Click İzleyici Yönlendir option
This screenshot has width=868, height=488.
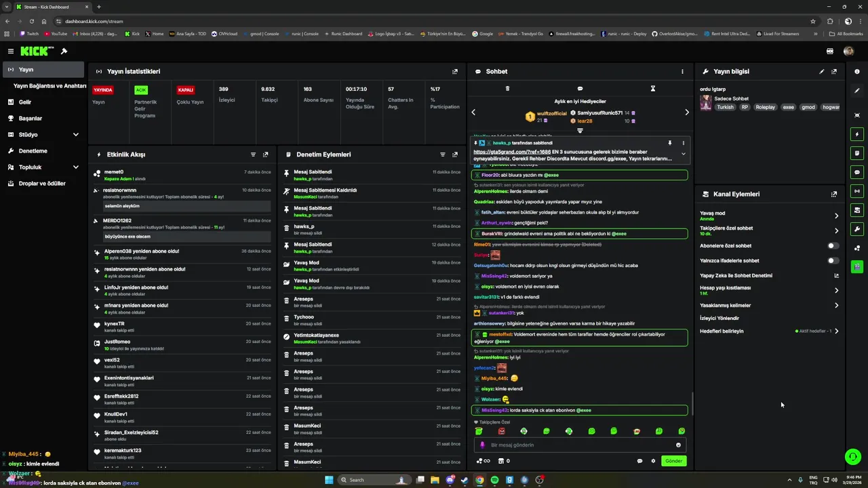[x=719, y=318]
